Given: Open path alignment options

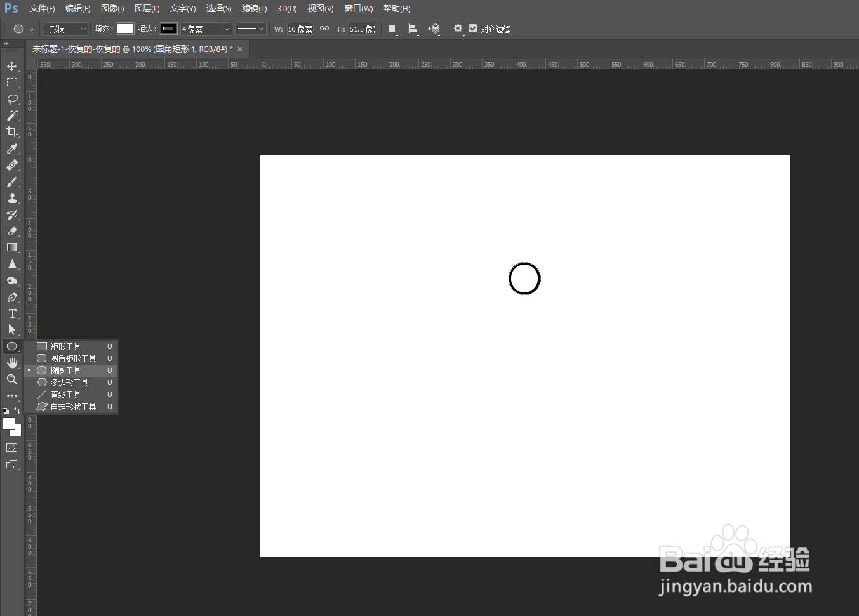Looking at the screenshot, I should pos(413,29).
